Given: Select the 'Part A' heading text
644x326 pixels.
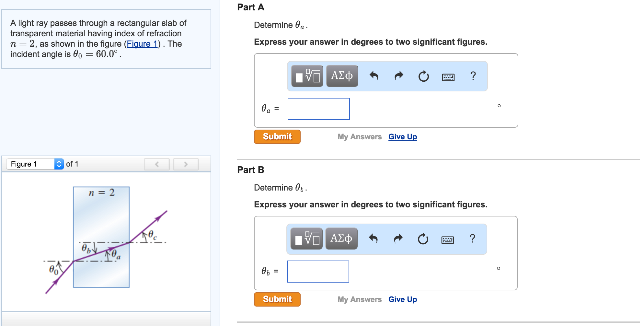Looking at the screenshot, I should [x=251, y=7].
